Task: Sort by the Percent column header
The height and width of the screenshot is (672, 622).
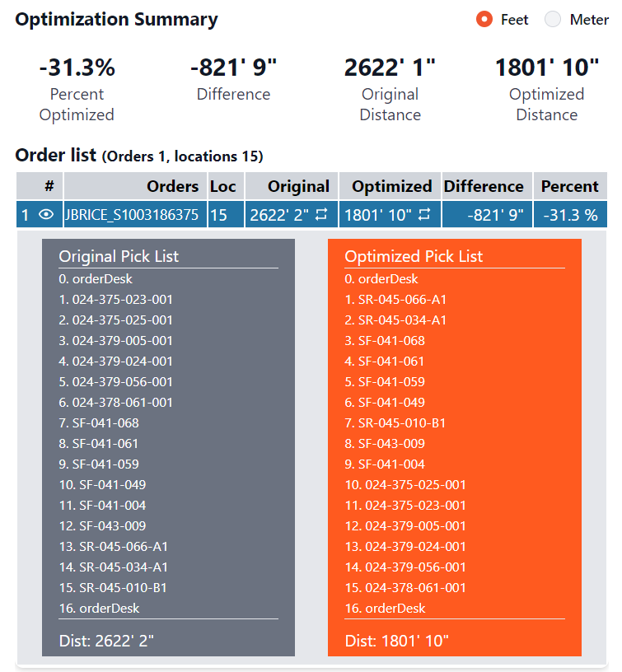Action: (569, 186)
